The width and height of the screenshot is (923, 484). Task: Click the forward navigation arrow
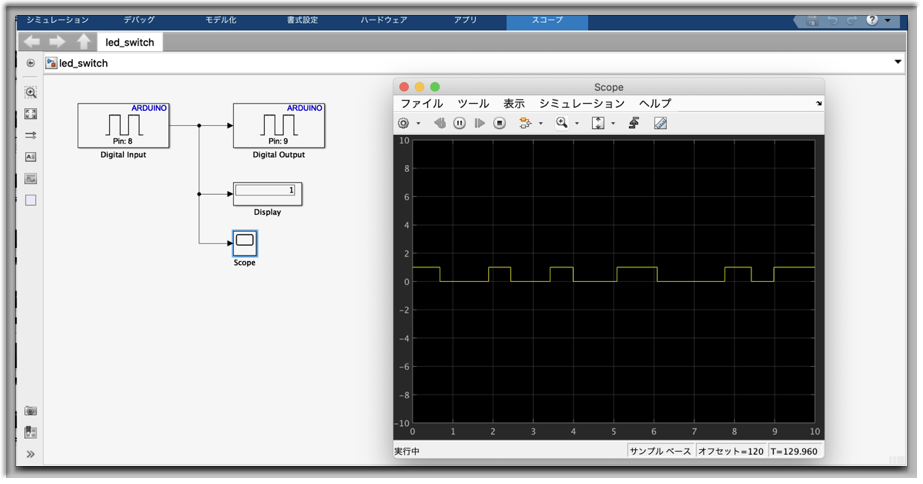[57, 42]
